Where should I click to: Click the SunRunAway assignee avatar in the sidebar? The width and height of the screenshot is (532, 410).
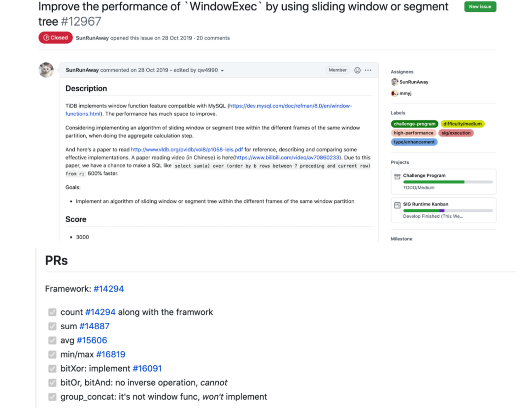pyautogui.click(x=395, y=82)
